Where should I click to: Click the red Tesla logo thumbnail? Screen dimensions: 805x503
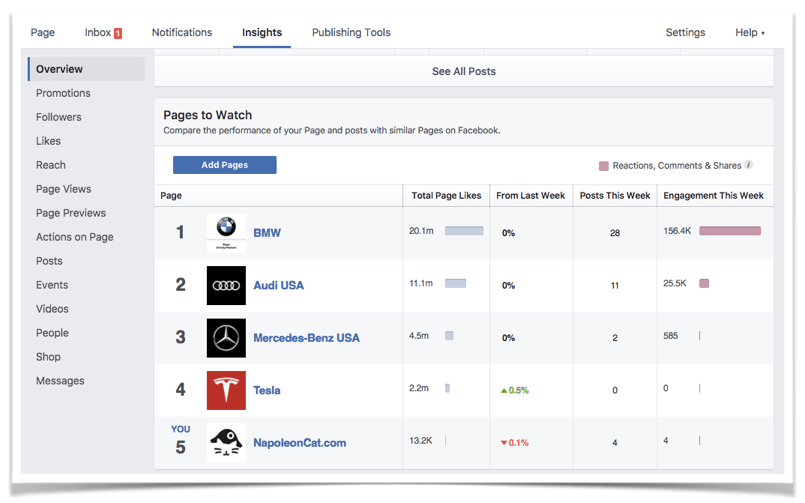[x=226, y=390]
